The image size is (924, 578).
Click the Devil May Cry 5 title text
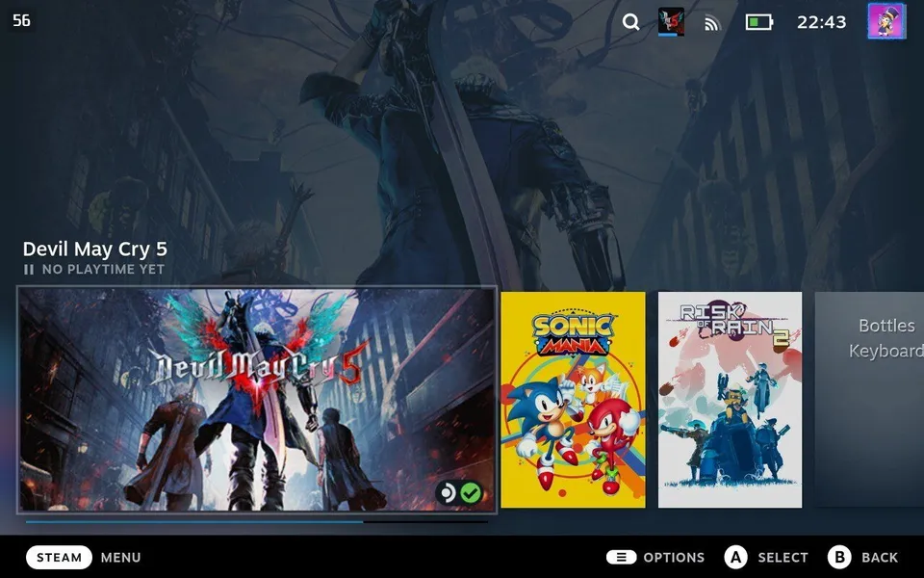click(95, 250)
